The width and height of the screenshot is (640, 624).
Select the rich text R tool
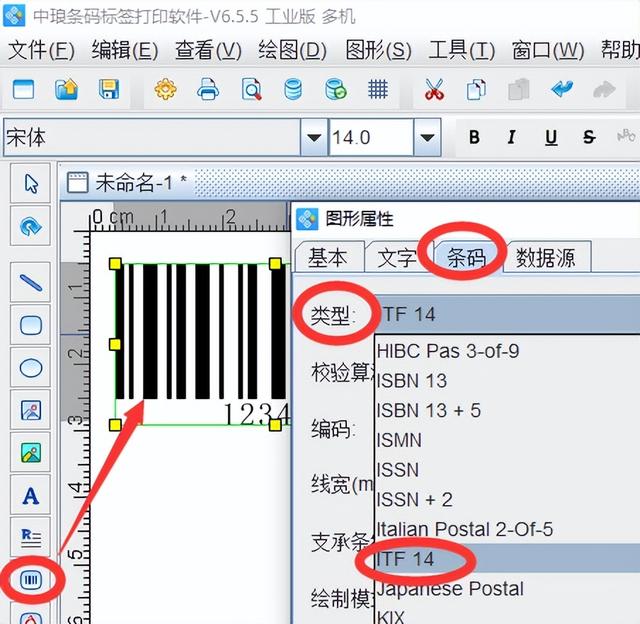click(31, 538)
